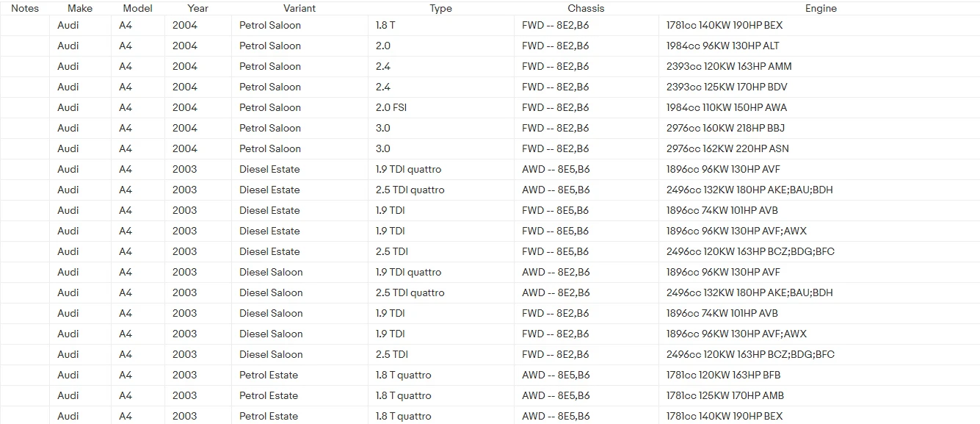Select the Type column header
The image size is (980, 424).
[440, 8]
